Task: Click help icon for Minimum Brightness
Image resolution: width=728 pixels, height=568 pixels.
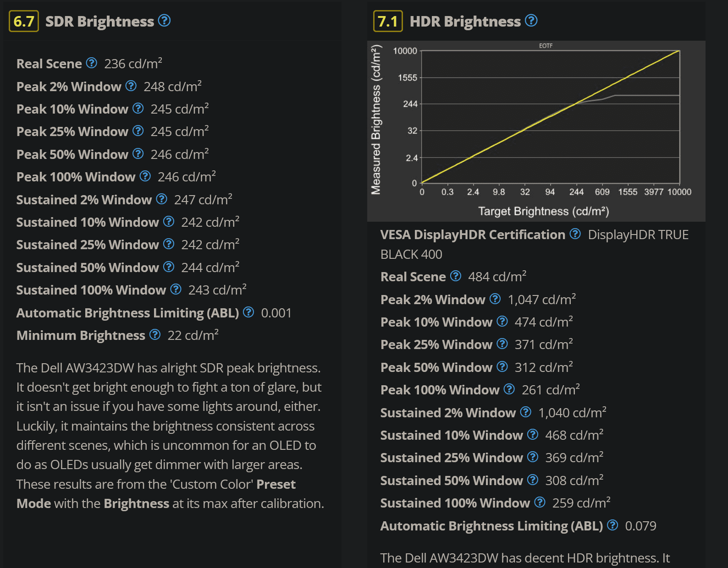Action: click(x=155, y=334)
